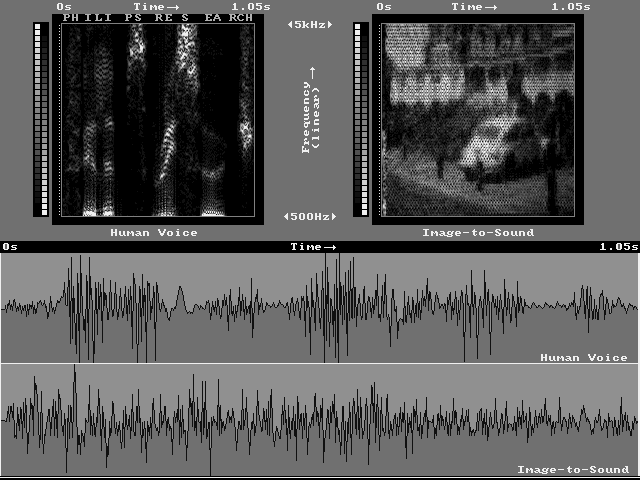Click the 'RE' phoneme label in the voice spectrogram

pyautogui.click(x=163, y=18)
